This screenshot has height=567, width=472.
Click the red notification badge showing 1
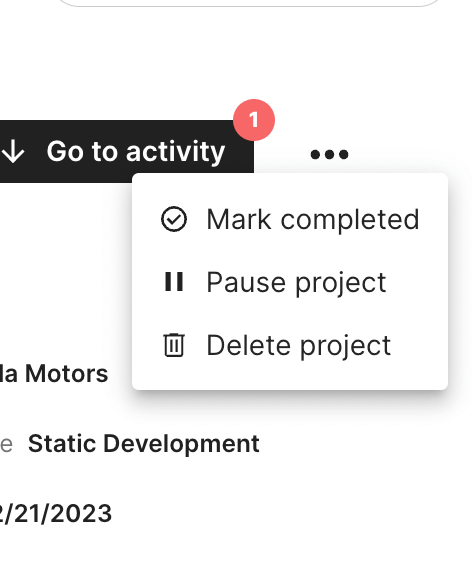pos(254,120)
